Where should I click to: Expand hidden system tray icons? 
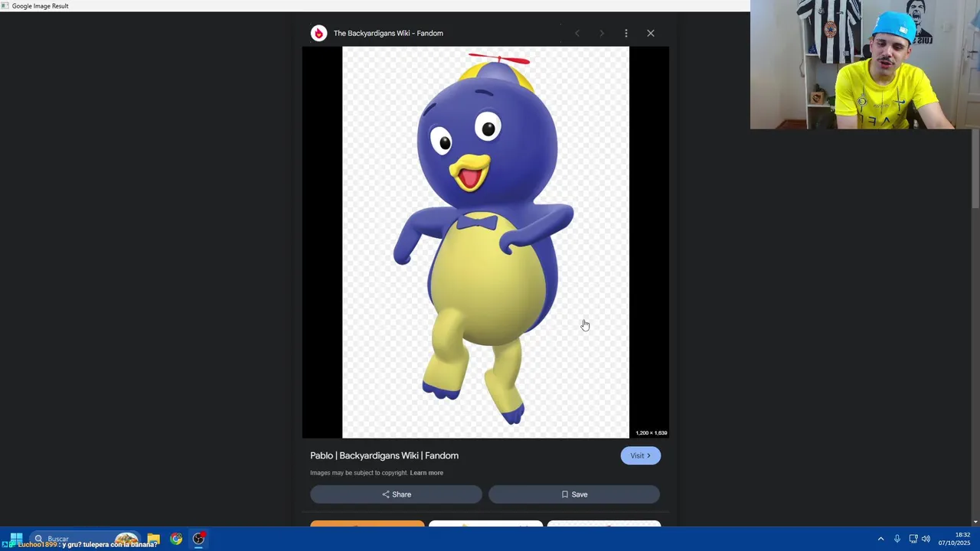point(880,539)
